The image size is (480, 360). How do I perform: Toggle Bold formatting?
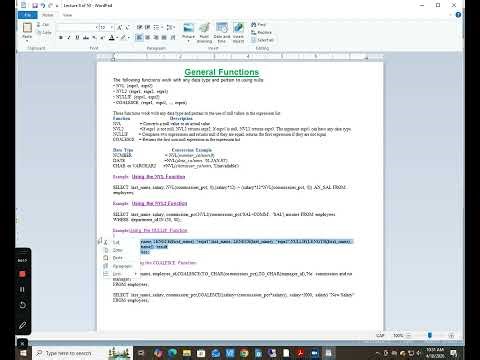pos(61,38)
